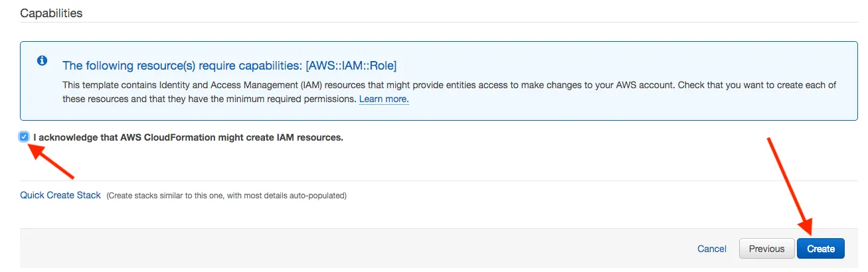The height and width of the screenshot is (272, 868).
Task: Click the blue info icon in alert box
Action: [42, 60]
